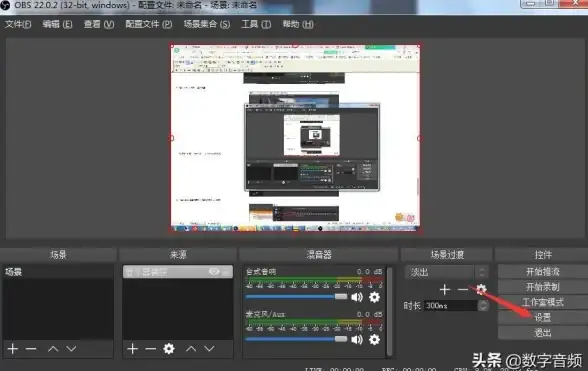The height and width of the screenshot is (371, 588).
Task: Open the 编辑(E) menu
Action: 57,24
